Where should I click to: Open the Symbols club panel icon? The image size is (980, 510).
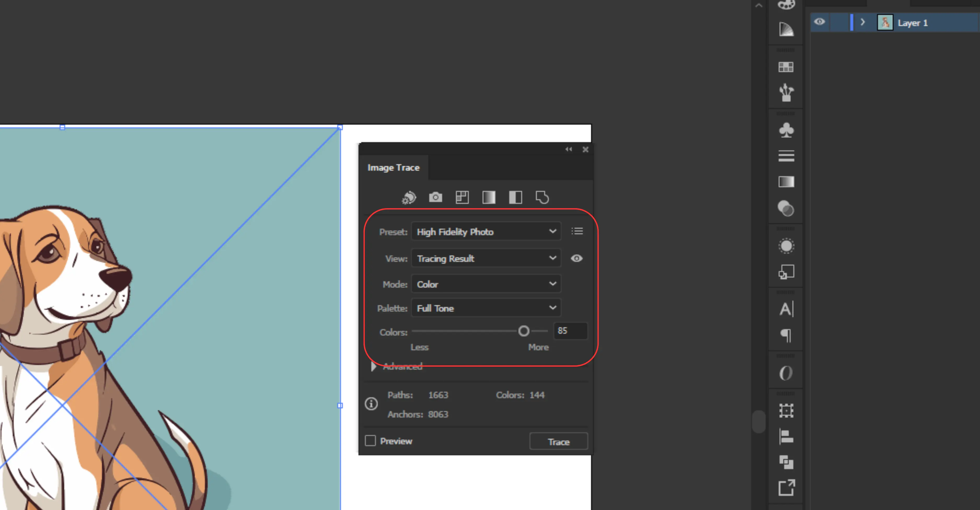(x=786, y=130)
